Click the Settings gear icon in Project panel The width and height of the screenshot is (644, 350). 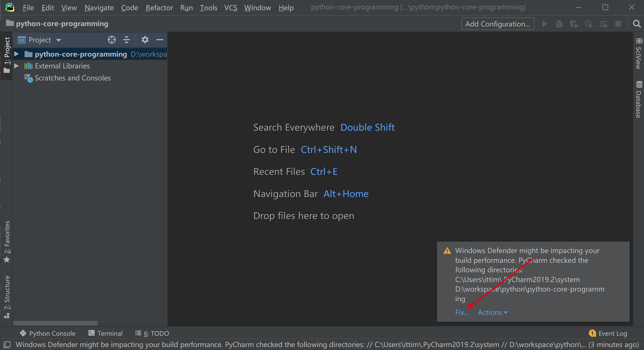(x=145, y=40)
